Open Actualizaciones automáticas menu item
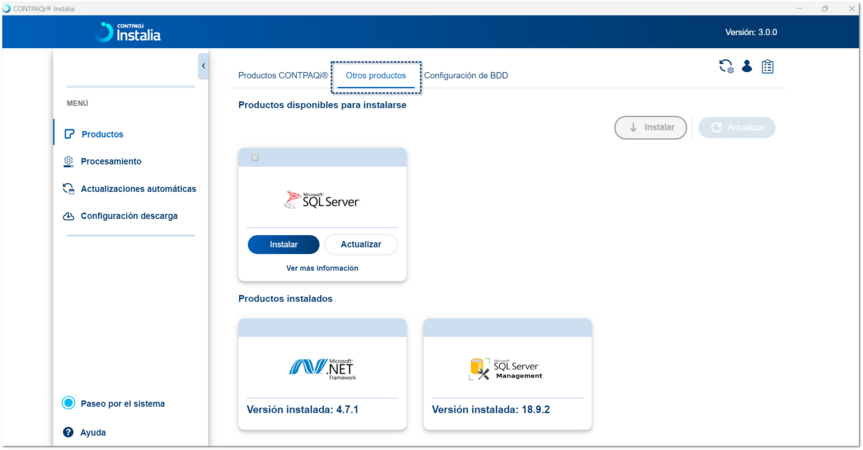This screenshot has height=450, width=863. [138, 189]
